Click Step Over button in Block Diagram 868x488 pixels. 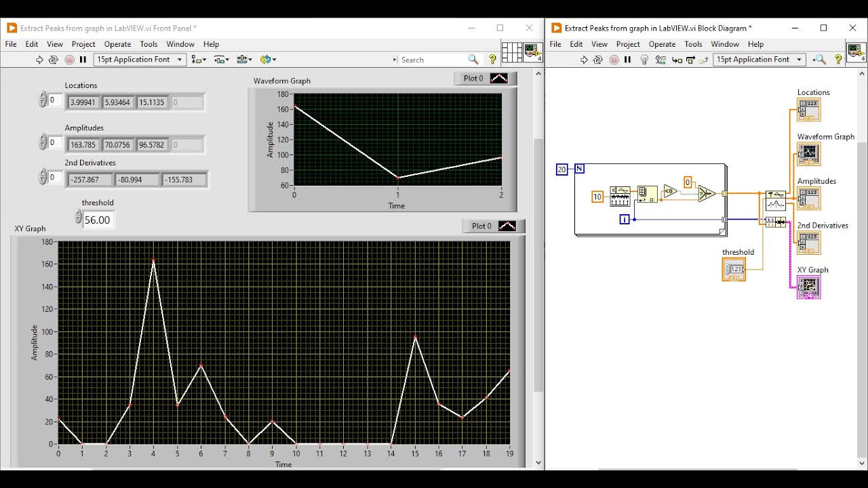tap(690, 60)
